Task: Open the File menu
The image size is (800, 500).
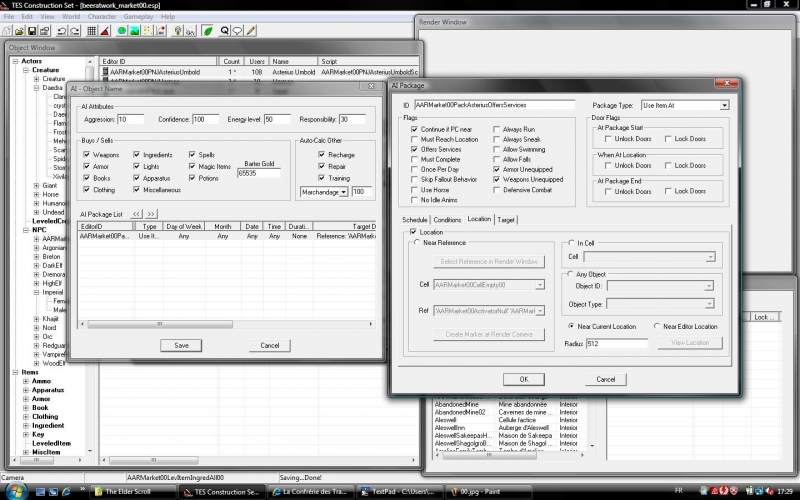Action: 9,17
